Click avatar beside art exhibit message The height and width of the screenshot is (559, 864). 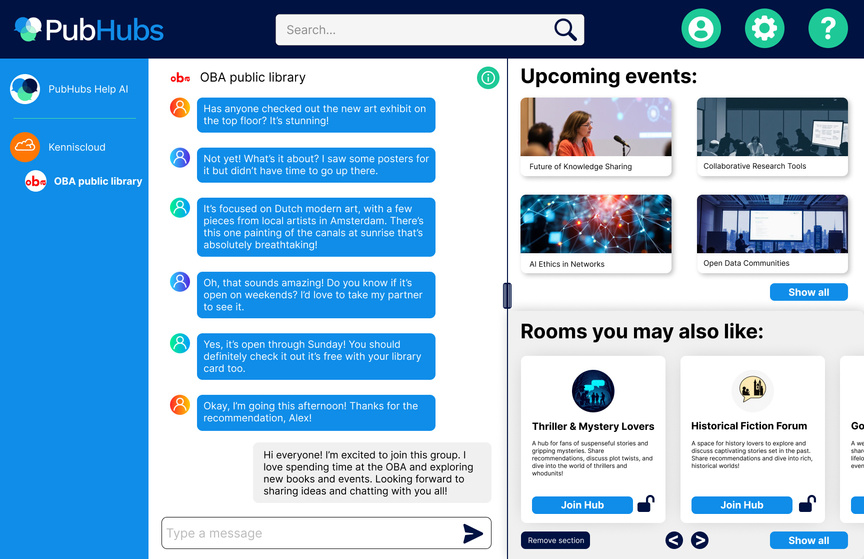[x=180, y=108]
